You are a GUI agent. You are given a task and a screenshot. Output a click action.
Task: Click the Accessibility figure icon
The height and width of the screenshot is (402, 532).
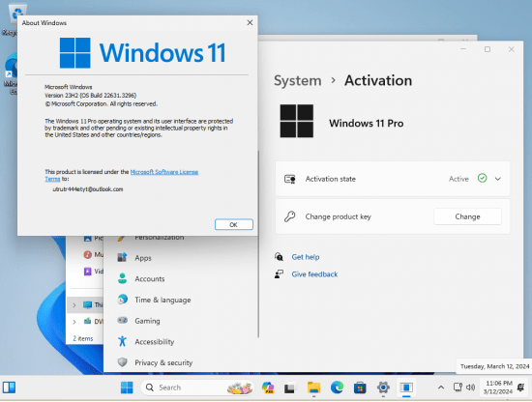pos(122,341)
